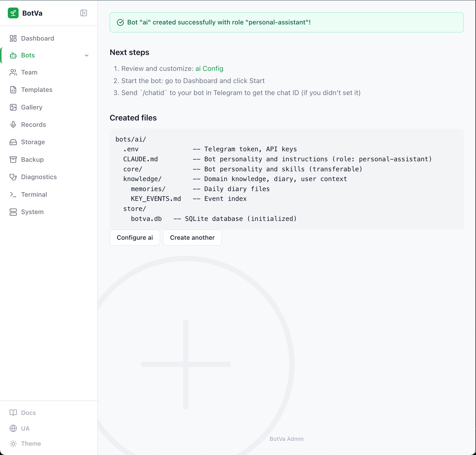Click the Create another button

pos(192,238)
